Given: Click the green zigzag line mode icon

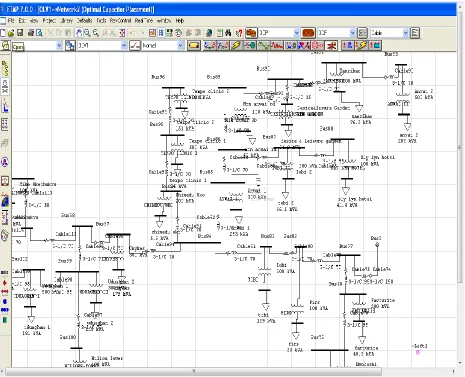Looking at the screenshot, I should (264, 45).
